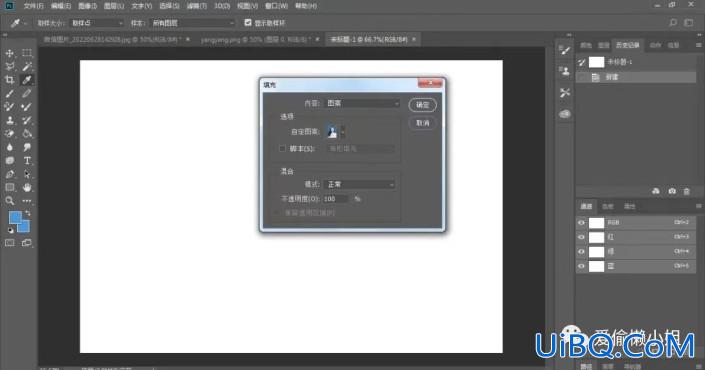
Task: Delete current state trash icon in History
Action: [x=687, y=191]
